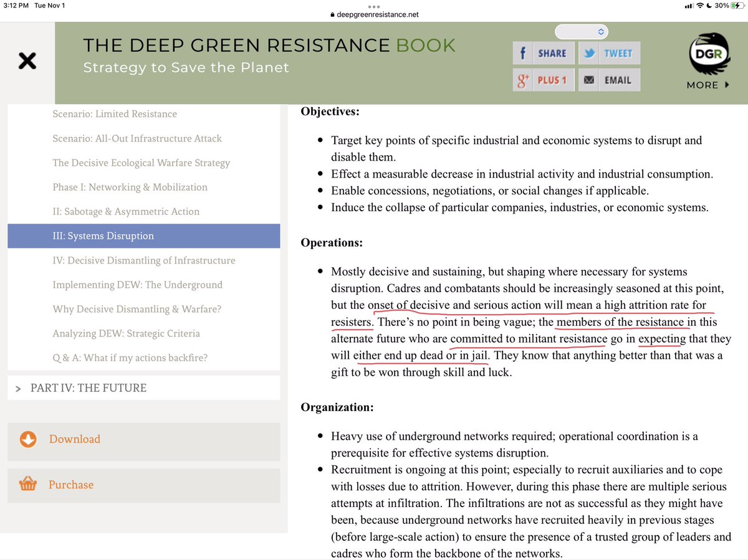
Task: Go to Scenario: Limited Resistance
Action: [115, 114]
